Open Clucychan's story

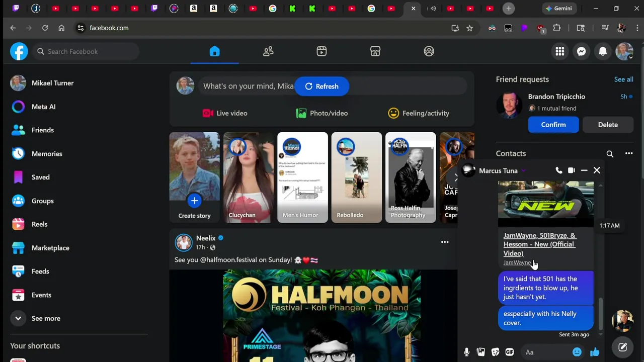[249, 177]
